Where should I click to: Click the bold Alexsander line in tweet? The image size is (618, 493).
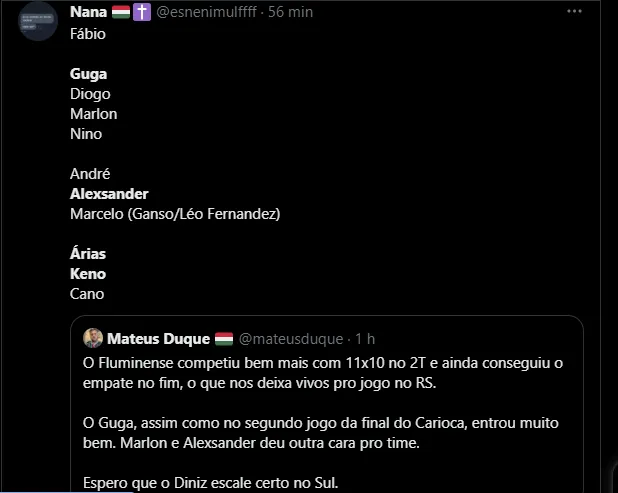[109, 194]
